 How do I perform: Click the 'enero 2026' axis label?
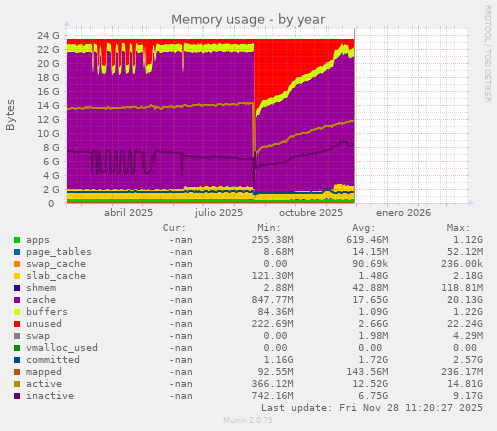tap(403, 213)
